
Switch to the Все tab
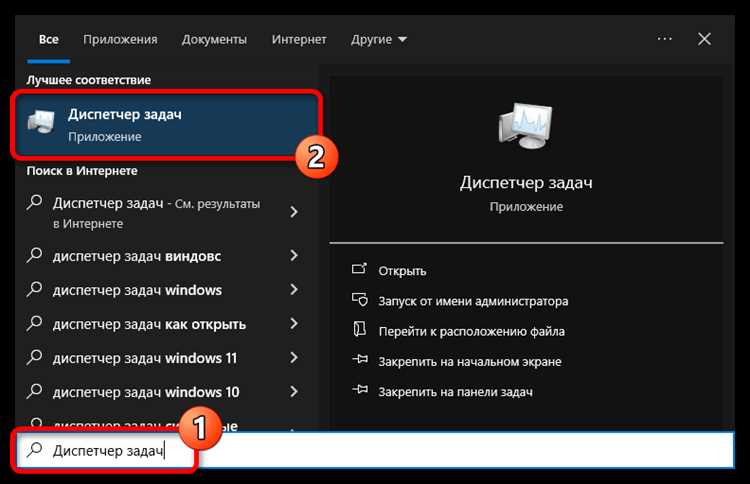(x=49, y=39)
